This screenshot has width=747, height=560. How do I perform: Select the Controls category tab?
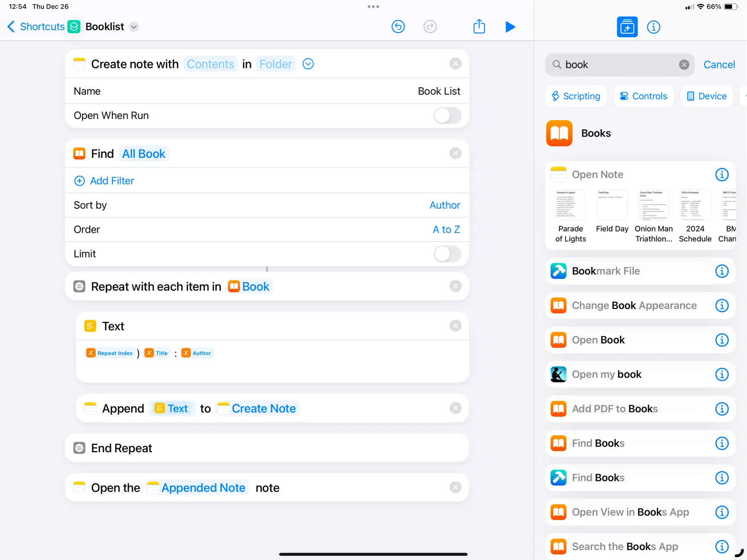pos(643,96)
